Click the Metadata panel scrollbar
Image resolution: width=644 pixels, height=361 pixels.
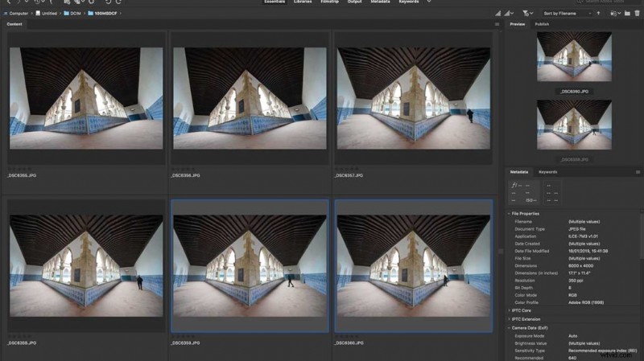tap(642, 236)
